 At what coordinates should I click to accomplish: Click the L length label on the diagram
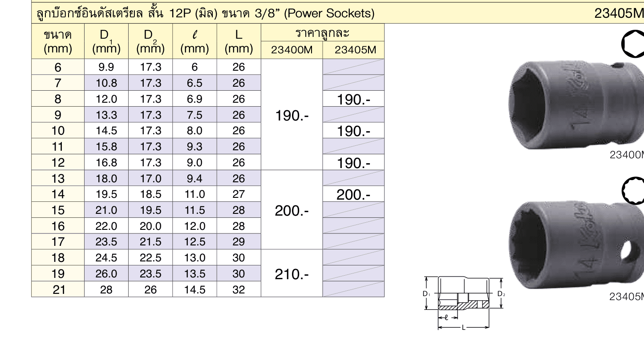click(x=463, y=328)
